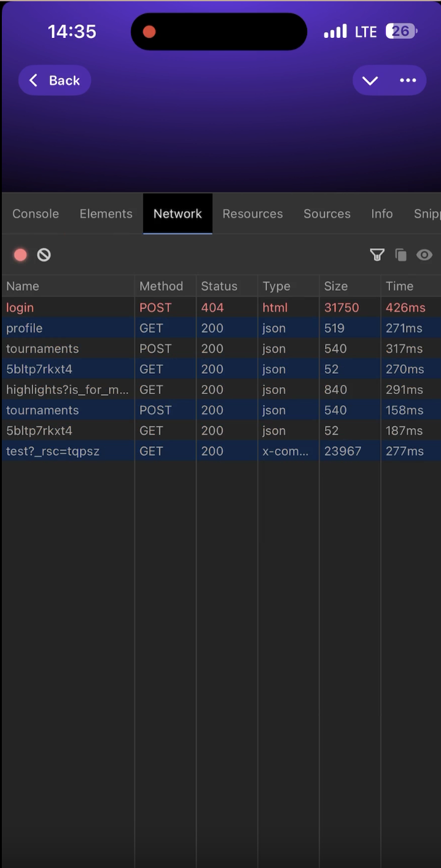This screenshot has width=441, height=868.
Task: Open the network filter funnel icon
Action: pyautogui.click(x=377, y=255)
